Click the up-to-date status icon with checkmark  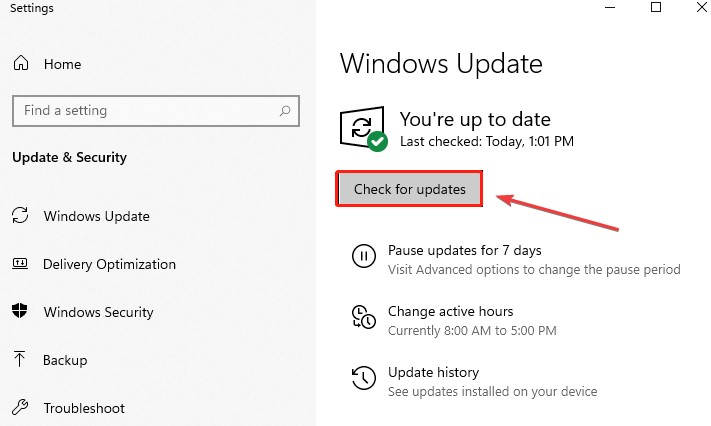point(364,129)
